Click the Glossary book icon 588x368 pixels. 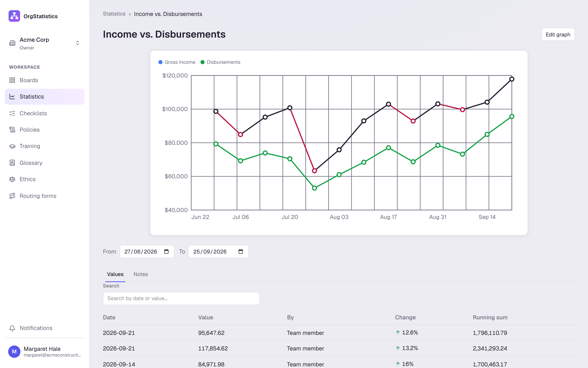(x=12, y=163)
